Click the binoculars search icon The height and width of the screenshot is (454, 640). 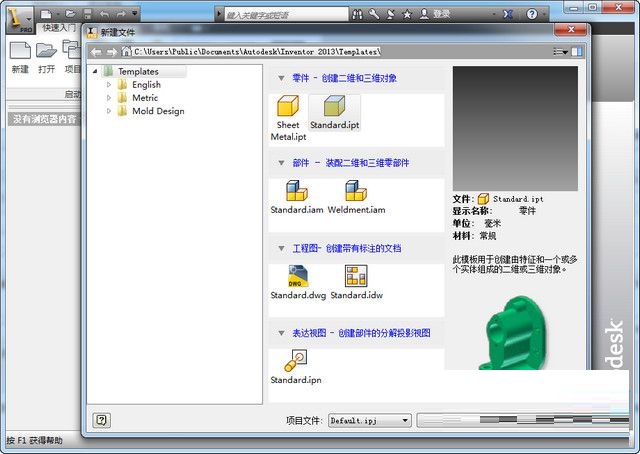click(x=357, y=15)
